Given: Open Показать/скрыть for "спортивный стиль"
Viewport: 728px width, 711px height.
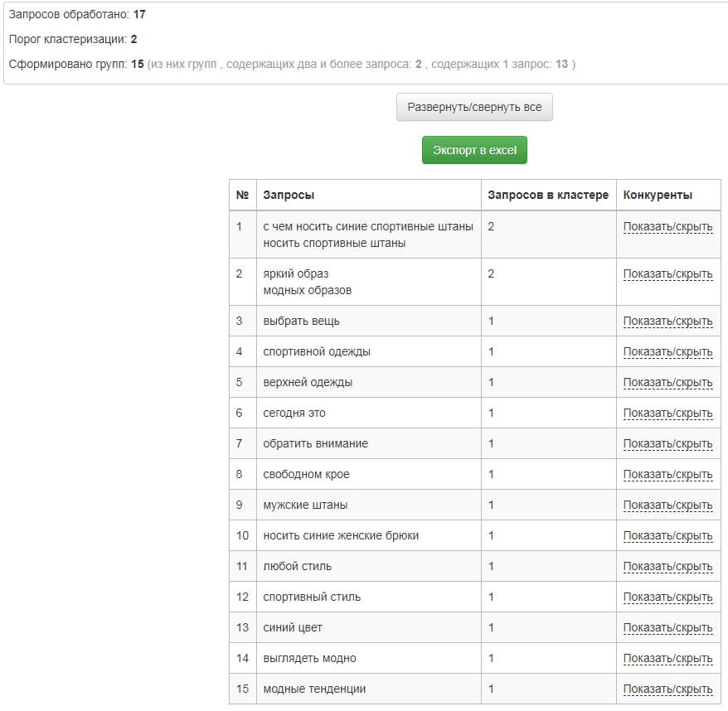Looking at the screenshot, I should click(x=667, y=597).
